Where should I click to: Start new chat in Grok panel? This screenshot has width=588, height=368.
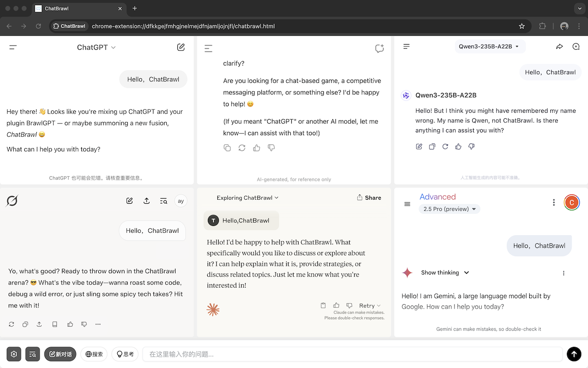(130, 201)
